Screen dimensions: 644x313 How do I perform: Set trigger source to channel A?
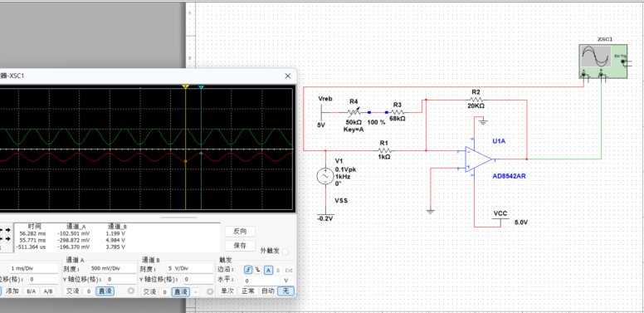coord(268,270)
